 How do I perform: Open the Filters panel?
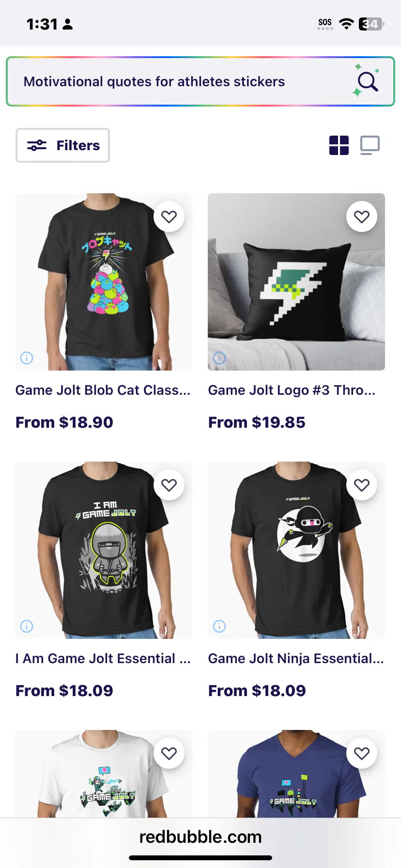click(63, 145)
